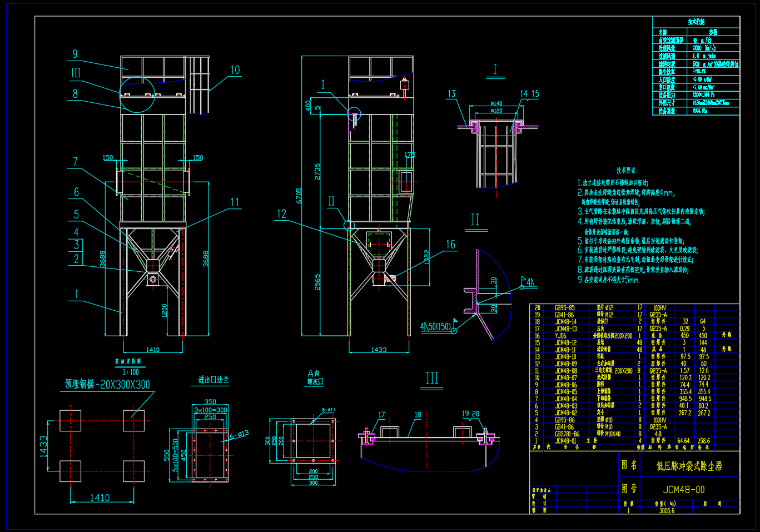760x532 pixels.
Task: Click the 3005.6 weight value in title block
Action: coord(667,510)
